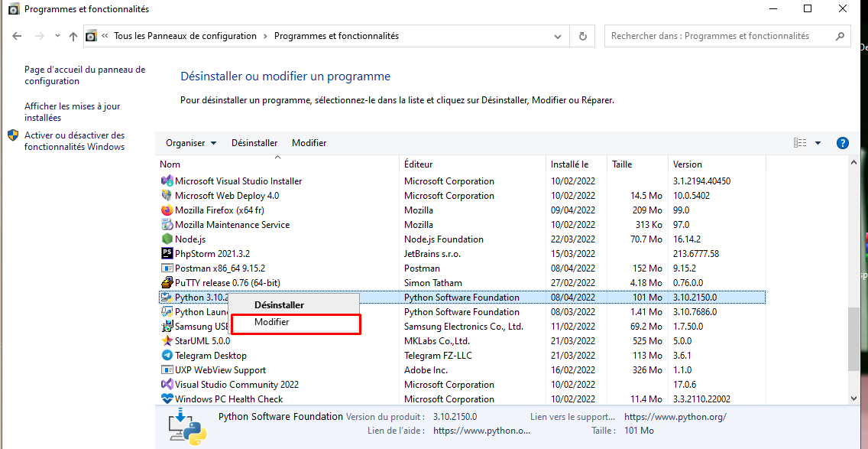Click the Python Launcher icon

(x=167, y=311)
